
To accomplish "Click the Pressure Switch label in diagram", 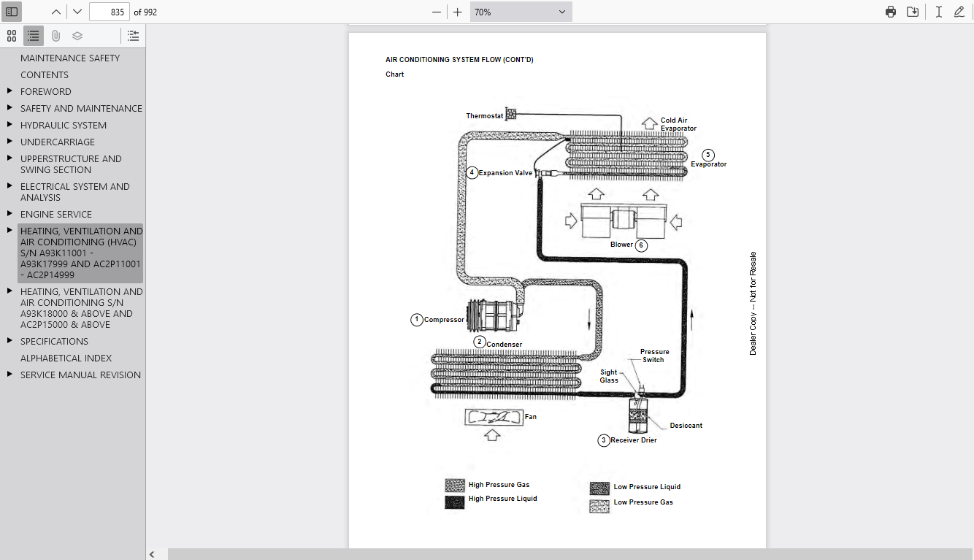I will coord(654,356).
